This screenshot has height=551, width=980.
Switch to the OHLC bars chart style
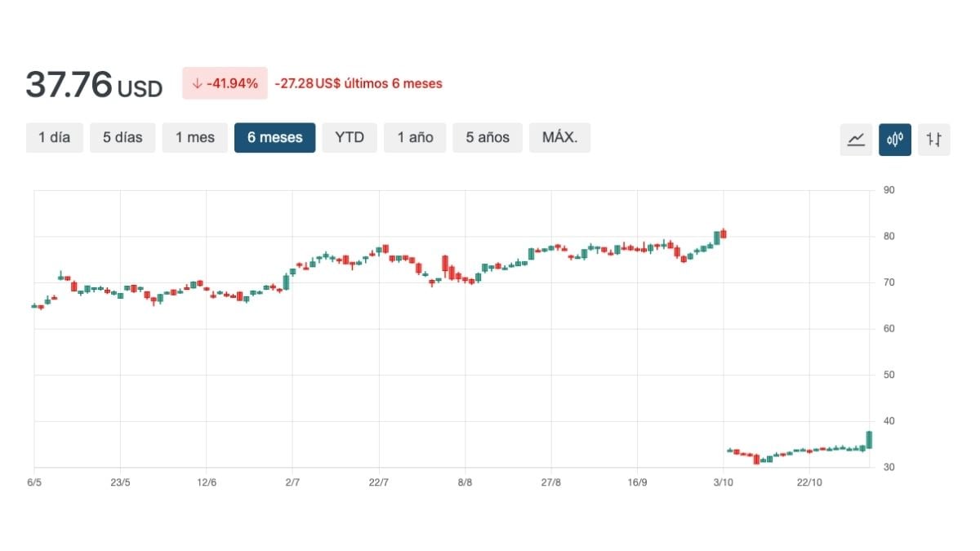tap(933, 139)
